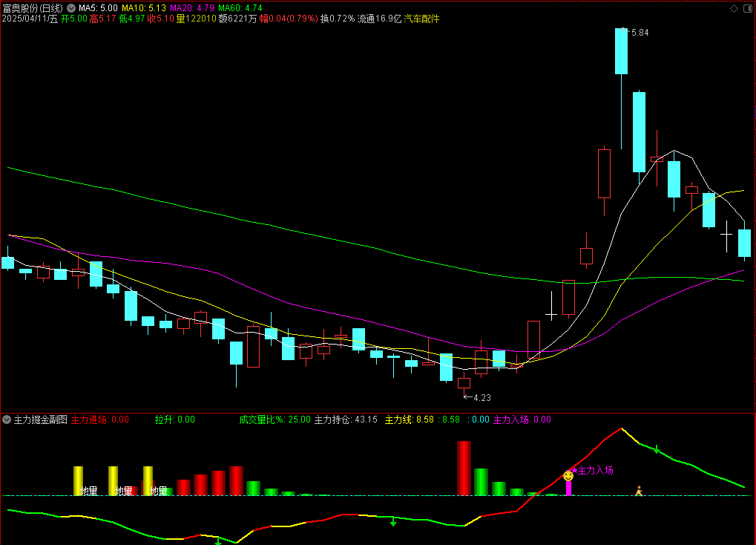The width and height of the screenshot is (756, 545).
Task: Click the 换0.72% turnover rate
Action: [x=338, y=19]
